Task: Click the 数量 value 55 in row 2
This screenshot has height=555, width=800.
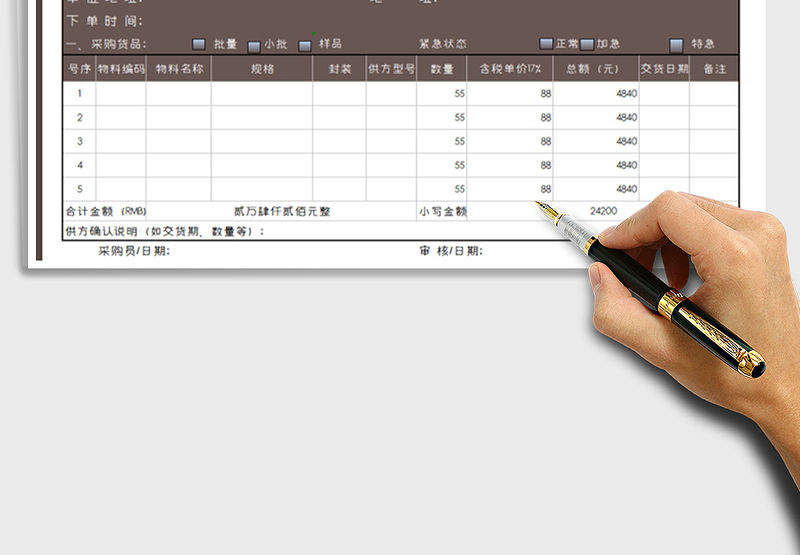Action: point(442,117)
